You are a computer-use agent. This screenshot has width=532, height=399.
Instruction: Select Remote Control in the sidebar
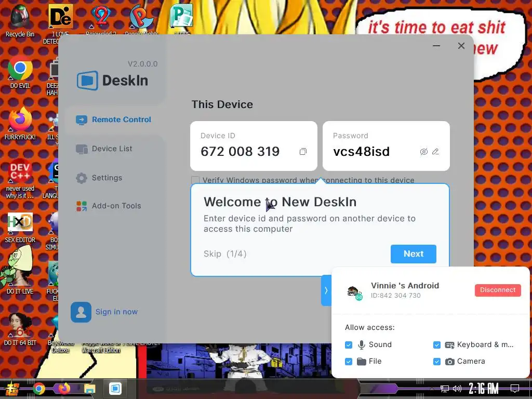(113, 120)
